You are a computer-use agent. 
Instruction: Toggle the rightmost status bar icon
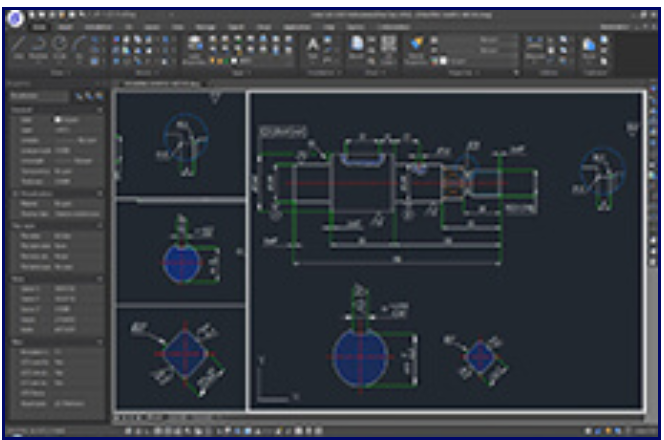click(x=642, y=428)
